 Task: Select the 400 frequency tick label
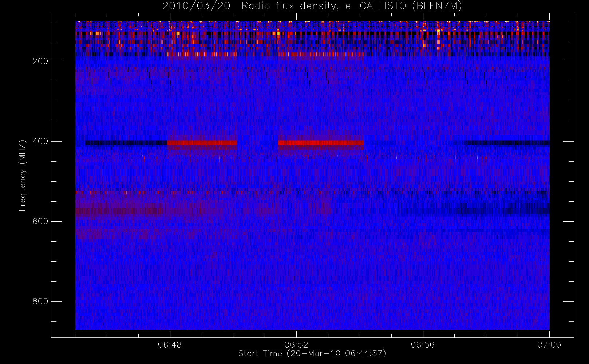tap(40, 141)
